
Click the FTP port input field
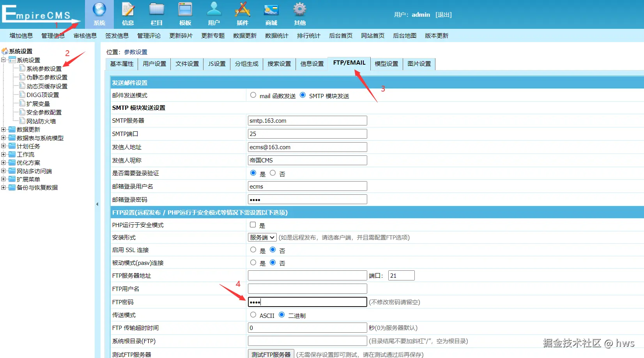pos(402,276)
